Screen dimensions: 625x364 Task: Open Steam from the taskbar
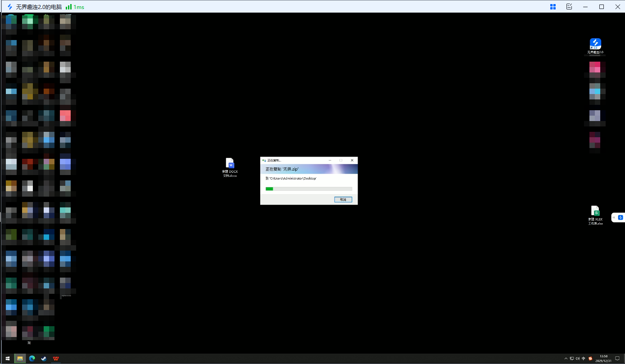coord(44,359)
